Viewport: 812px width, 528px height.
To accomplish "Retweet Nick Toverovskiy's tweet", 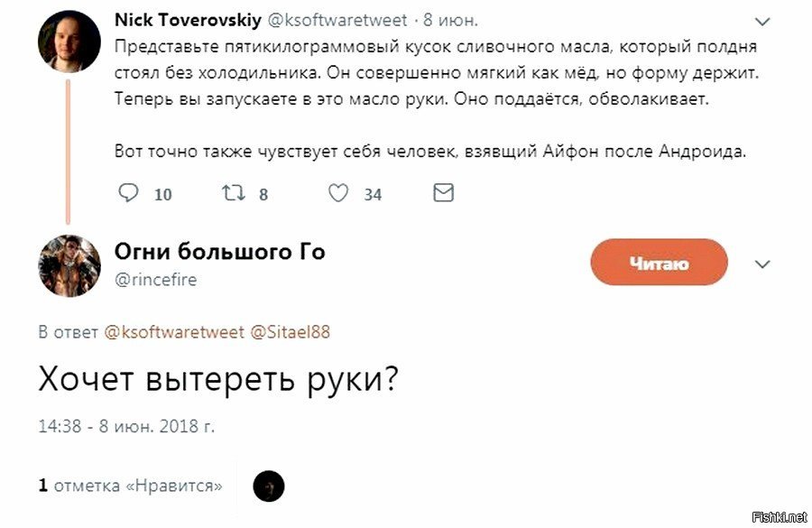I will pyautogui.click(x=235, y=193).
